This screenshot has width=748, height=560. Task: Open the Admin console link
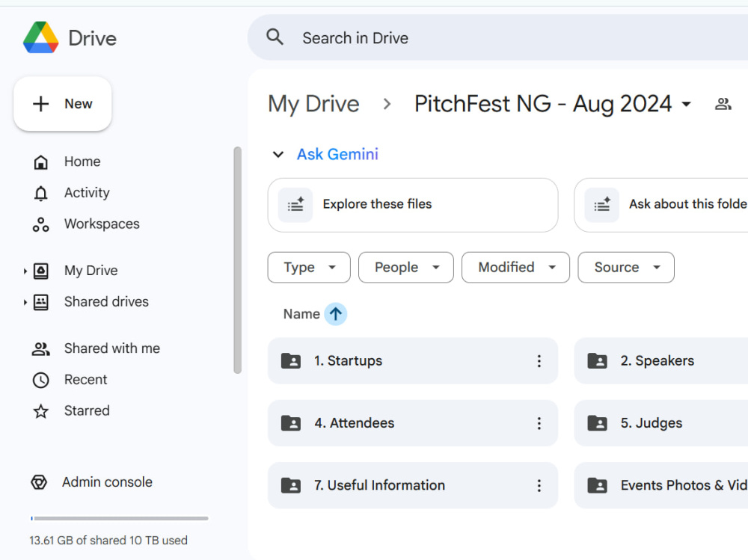pyautogui.click(x=107, y=482)
